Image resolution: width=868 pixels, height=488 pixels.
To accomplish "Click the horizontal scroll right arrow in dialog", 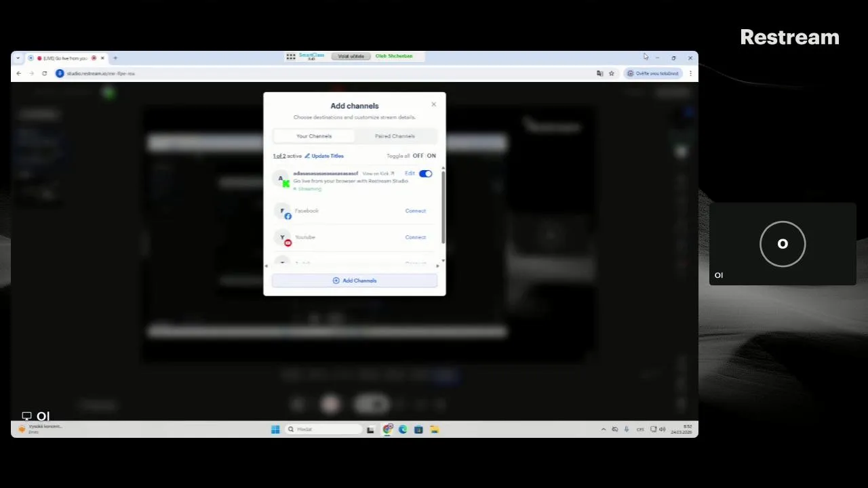I will coord(437,266).
